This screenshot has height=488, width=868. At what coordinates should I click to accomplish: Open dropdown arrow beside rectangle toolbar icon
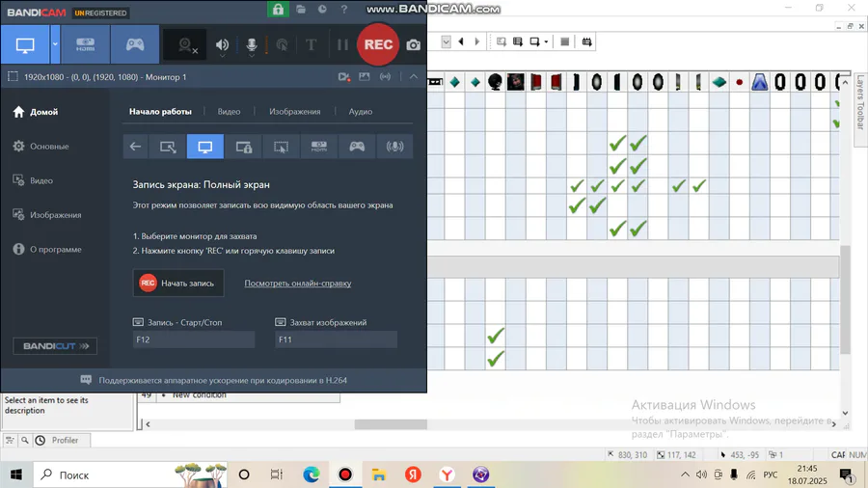tap(546, 41)
